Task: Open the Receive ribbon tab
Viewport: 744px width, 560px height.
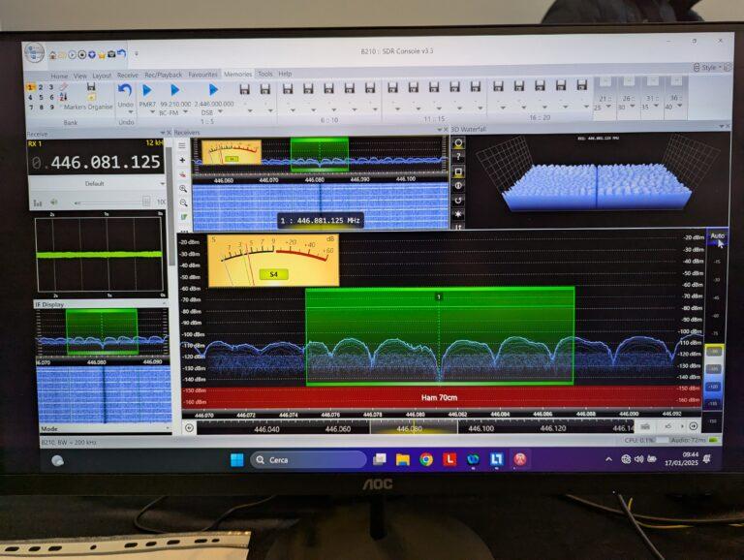Action: point(128,76)
